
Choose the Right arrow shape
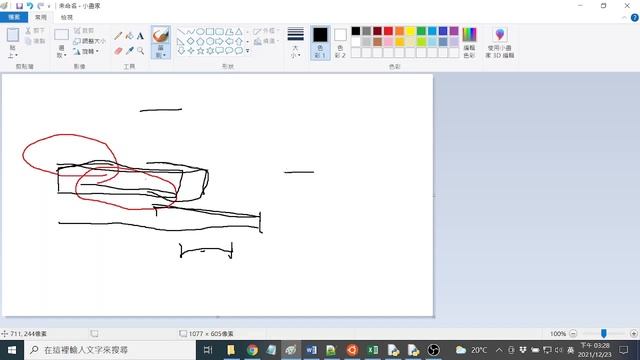point(220,41)
